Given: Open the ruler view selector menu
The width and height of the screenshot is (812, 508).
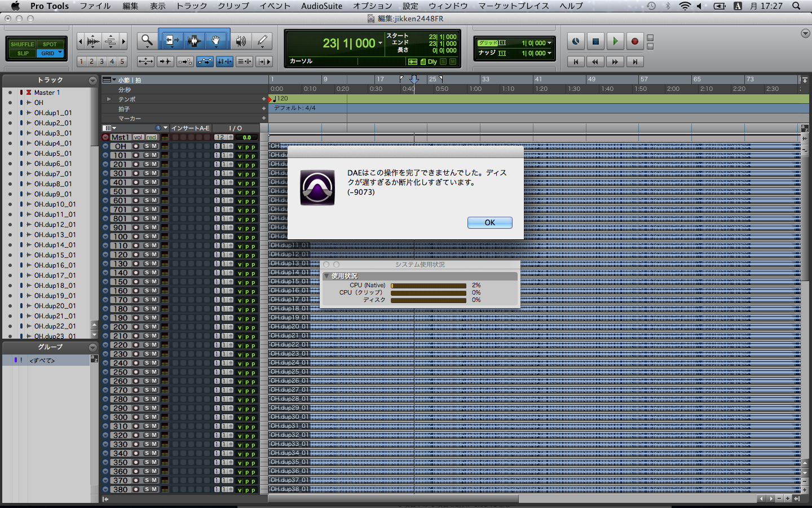Looking at the screenshot, I should [x=109, y=80].
